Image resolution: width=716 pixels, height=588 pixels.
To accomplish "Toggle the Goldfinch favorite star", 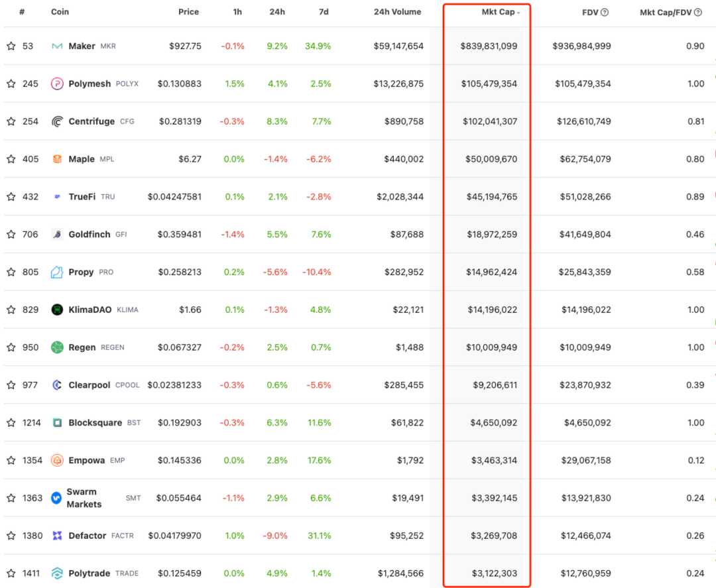I will click(x=11, y=235).
